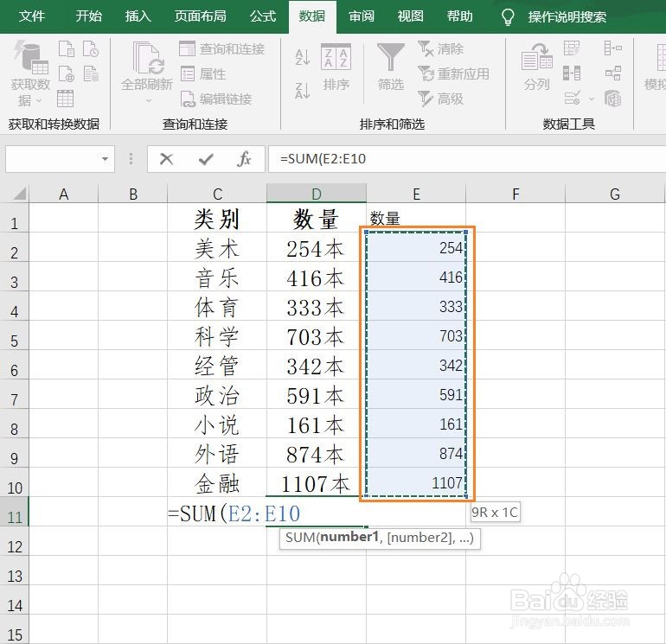
Task: Click the Manage Data Model icon
Action: pos(613,98)
